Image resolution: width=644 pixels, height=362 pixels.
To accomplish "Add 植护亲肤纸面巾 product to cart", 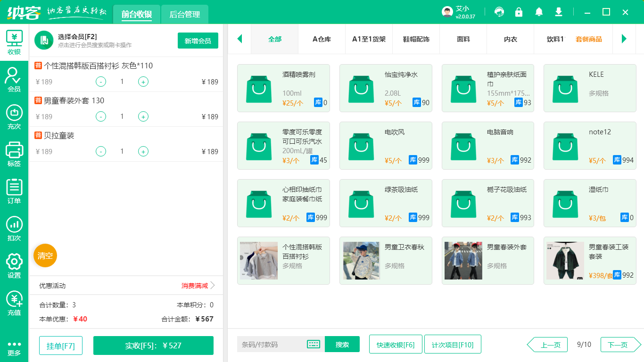I will point(488,88).
